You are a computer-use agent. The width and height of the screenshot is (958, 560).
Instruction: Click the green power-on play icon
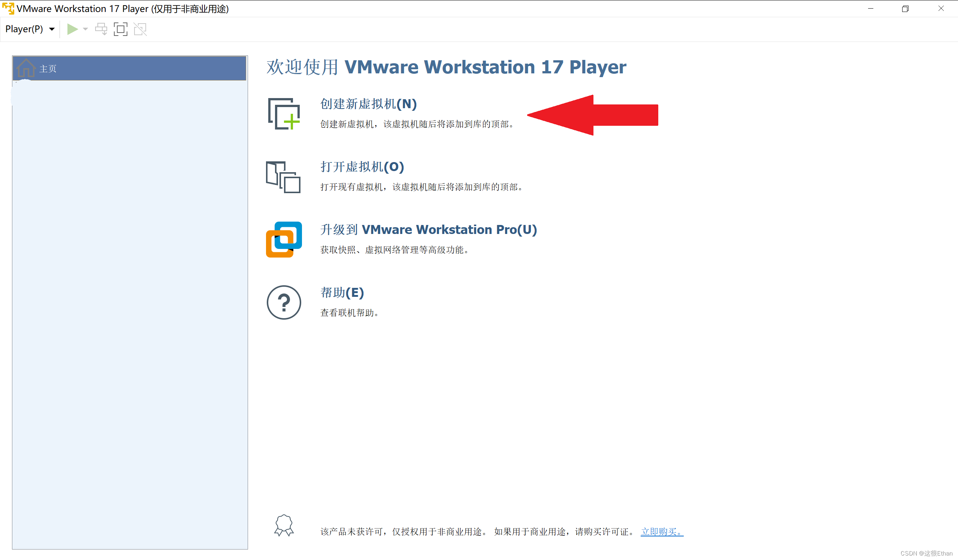[72, 29]
